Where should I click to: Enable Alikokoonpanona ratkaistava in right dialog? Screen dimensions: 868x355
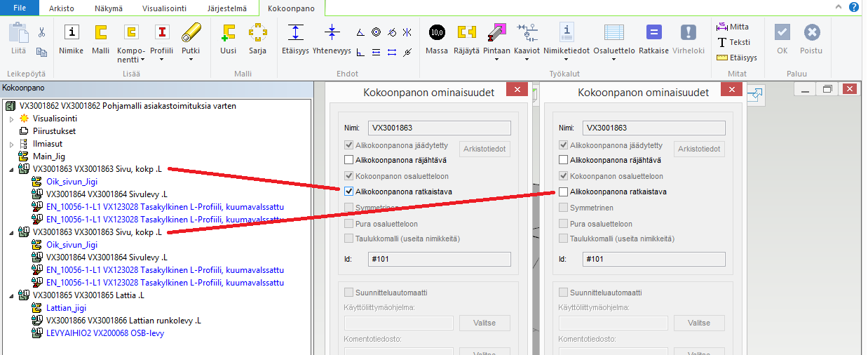coord(564,192)
